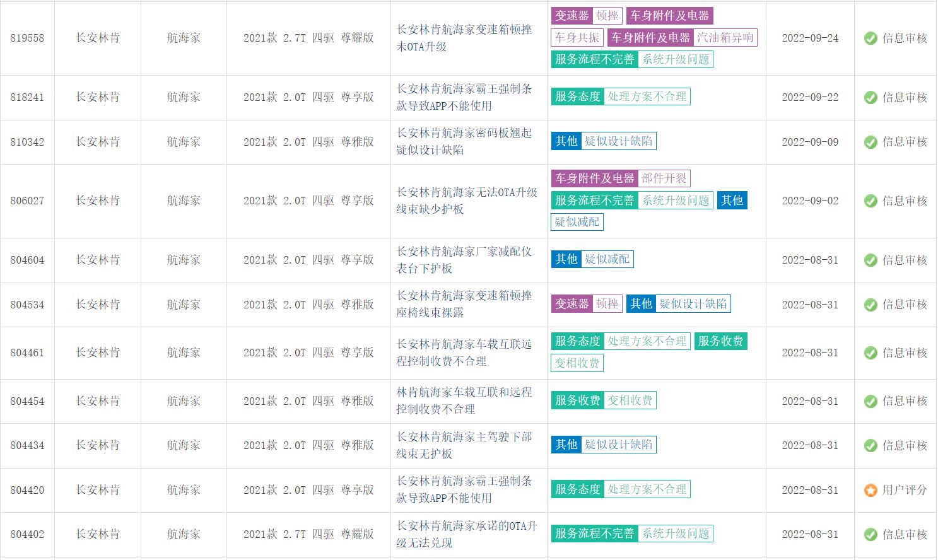
Task: Open complaint 林肯航海家车载互联和远程控制收费不合理
Action: tap(464, 400)
